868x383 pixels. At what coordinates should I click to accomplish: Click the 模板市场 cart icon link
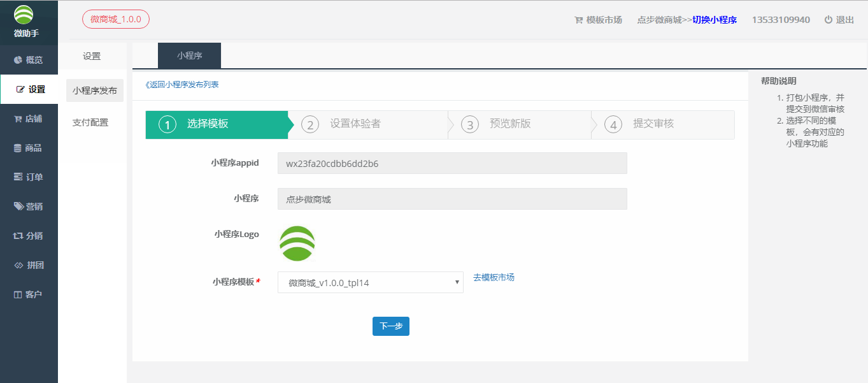pos(597,20)
